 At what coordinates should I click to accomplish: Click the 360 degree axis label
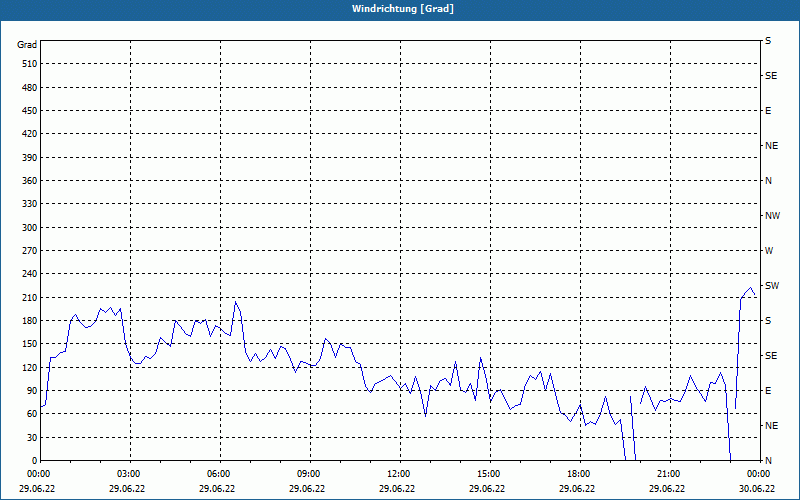coord(27,181)
